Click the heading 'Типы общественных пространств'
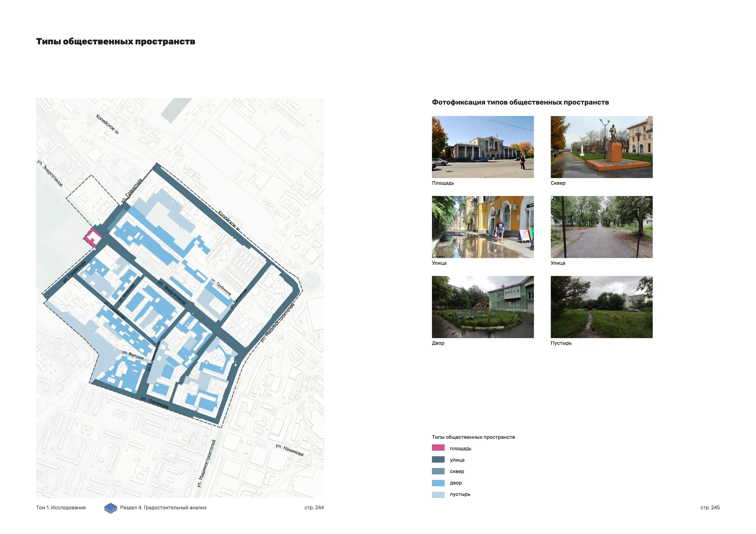Image resolution: width=756 pixels, height=534 pixels. [116, 42]
